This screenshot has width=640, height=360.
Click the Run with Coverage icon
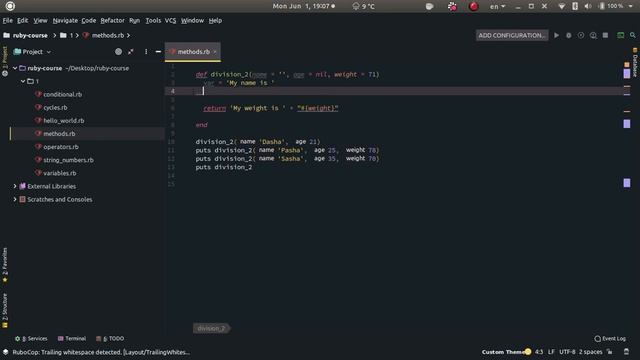coord(581,36)
